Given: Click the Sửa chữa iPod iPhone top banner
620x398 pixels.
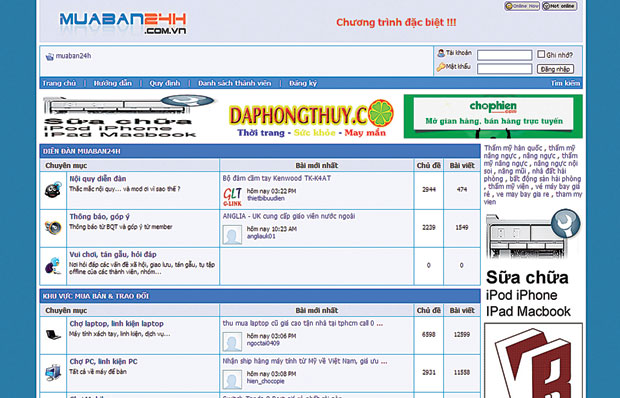Looking at the screenshot, I should click(129, 116).
